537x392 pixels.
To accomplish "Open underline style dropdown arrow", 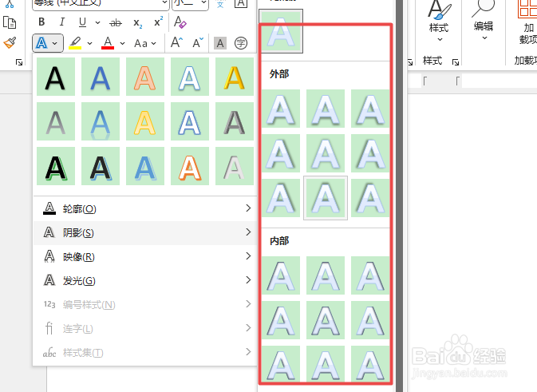I will click(x=97, y=23).
